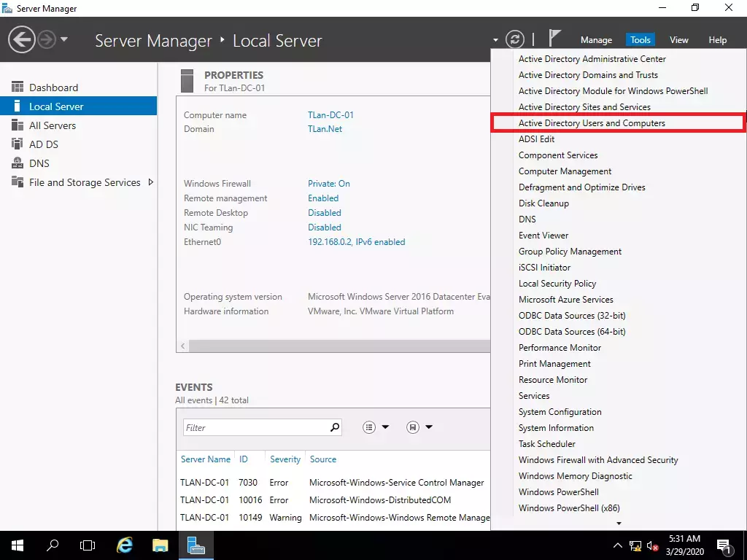Open the list criteria dropdown arrow
The width and height of the screenshot is (747, 560).
click(x=385, y=427)
